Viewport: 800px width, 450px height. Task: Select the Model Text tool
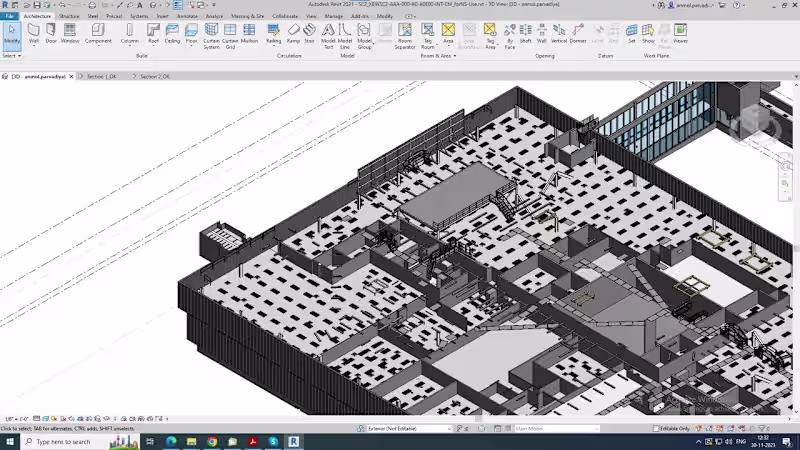click(329, 34)
